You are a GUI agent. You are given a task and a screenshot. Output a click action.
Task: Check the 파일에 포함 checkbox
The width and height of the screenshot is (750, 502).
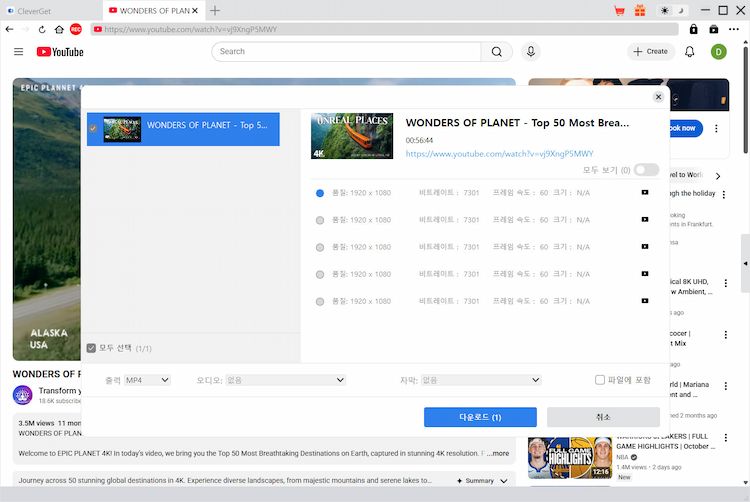click(x=600, y=380)
